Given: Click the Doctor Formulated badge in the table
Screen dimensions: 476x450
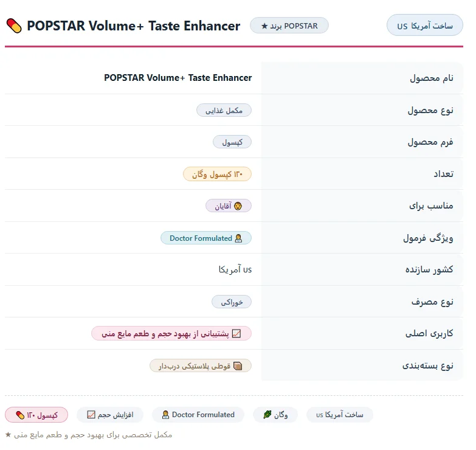Looking at the screenshot, I should point(206,238).
